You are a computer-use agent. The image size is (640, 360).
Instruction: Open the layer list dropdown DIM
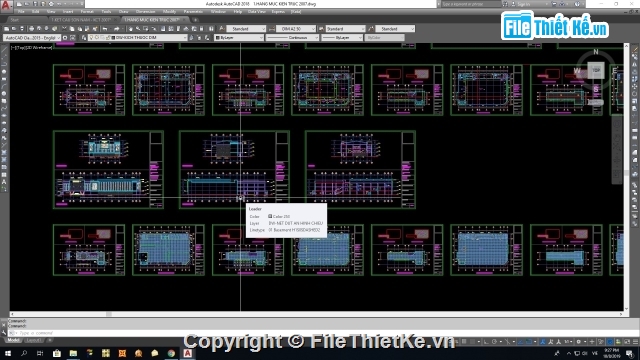138,38
